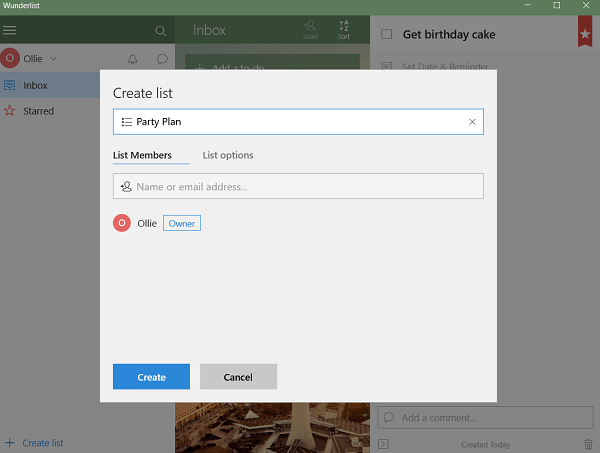Open the notifications bell

[x=133, y=59]
